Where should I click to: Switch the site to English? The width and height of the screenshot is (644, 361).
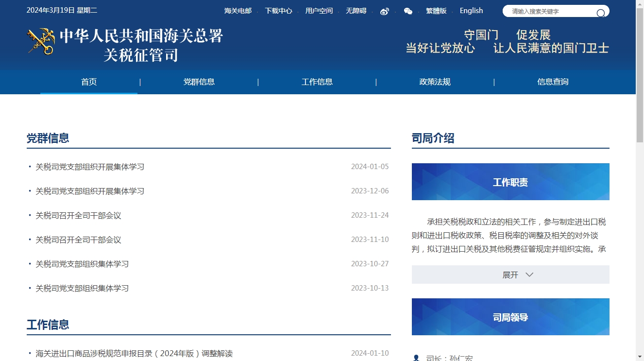click(x=471, y=11)
